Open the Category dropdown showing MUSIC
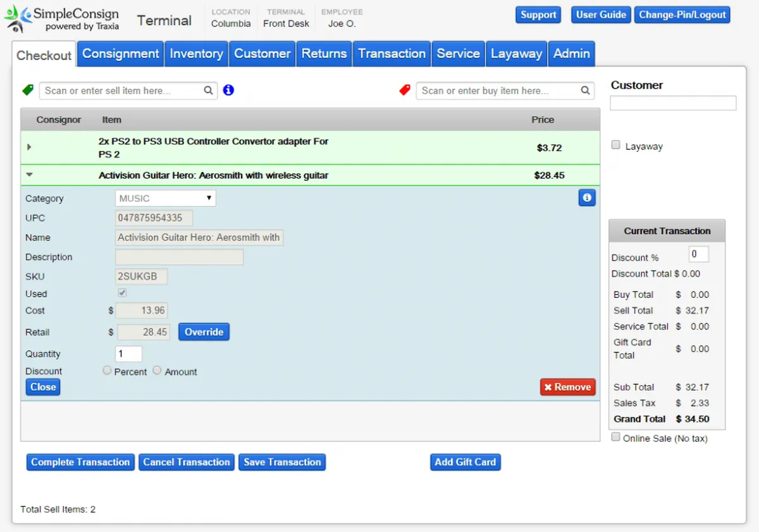The image size is (759, 532). (x=166, y=198)
